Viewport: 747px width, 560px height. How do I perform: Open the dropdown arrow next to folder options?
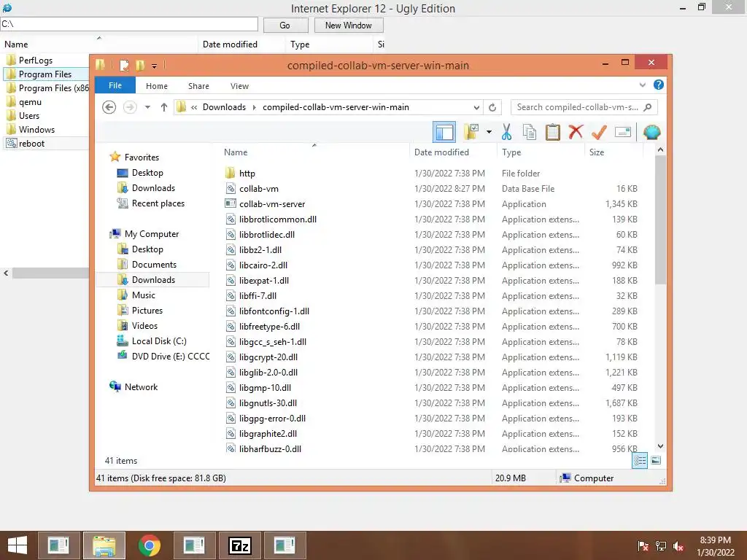click(489, 132)
